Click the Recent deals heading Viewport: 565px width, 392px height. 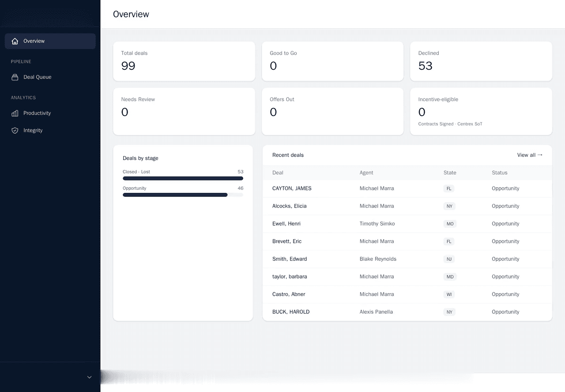tap(288, 155)
